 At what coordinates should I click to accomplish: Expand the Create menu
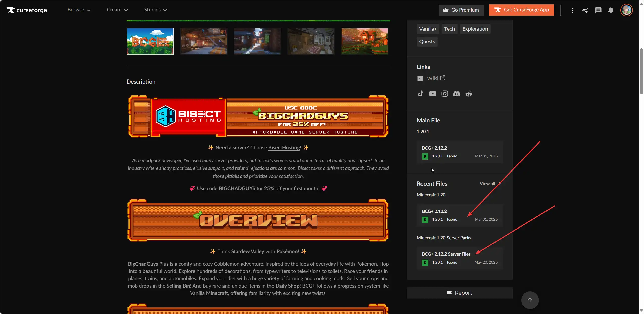(117, 10)
